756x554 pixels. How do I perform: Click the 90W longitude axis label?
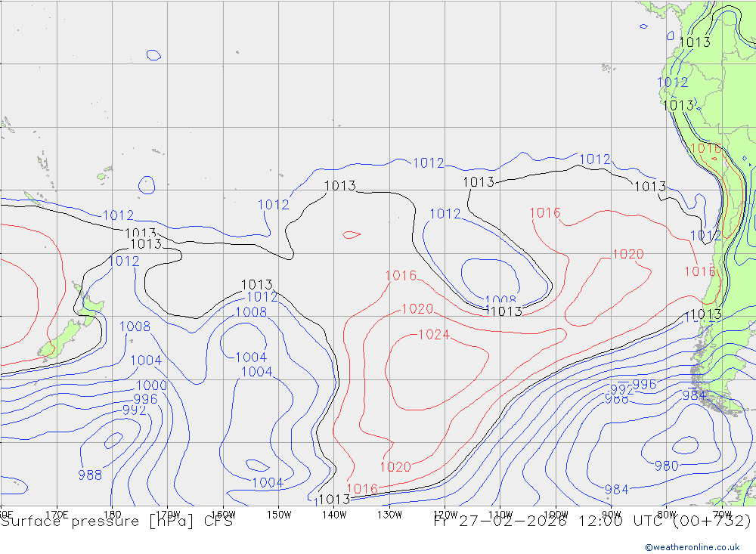(x=611, y=515)
